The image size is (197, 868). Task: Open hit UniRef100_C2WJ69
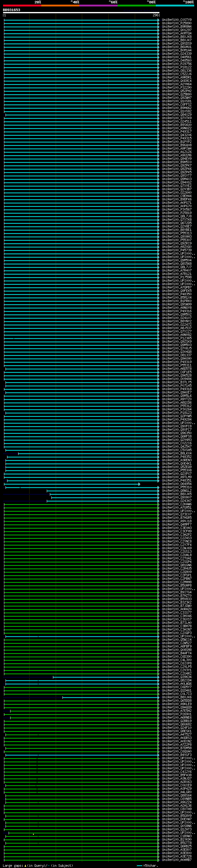(x=177, y=548)
